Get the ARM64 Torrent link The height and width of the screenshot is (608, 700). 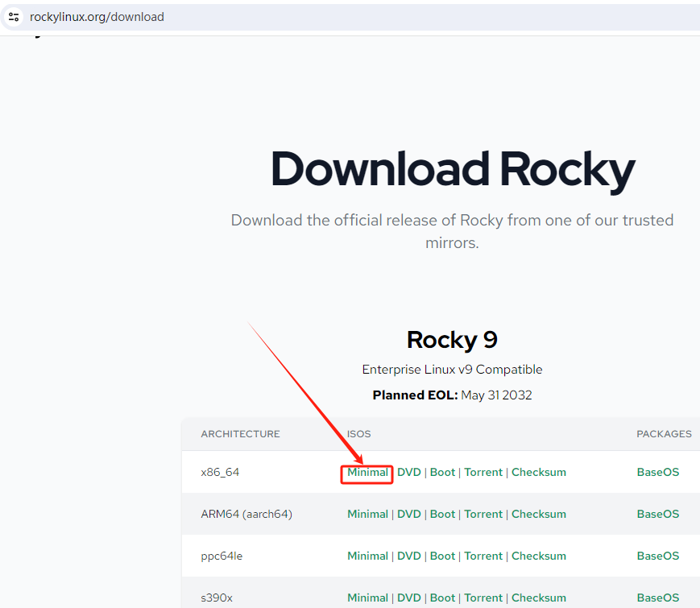(483, 515)
